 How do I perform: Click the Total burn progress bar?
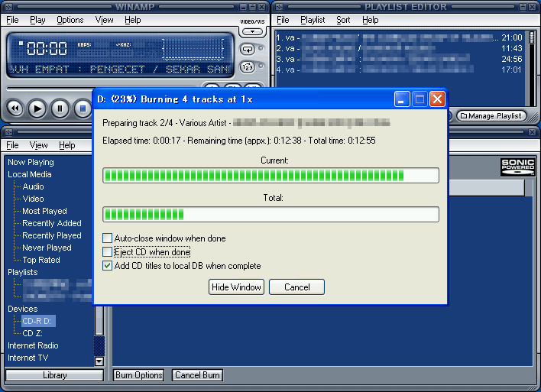(x=270, y=214)
